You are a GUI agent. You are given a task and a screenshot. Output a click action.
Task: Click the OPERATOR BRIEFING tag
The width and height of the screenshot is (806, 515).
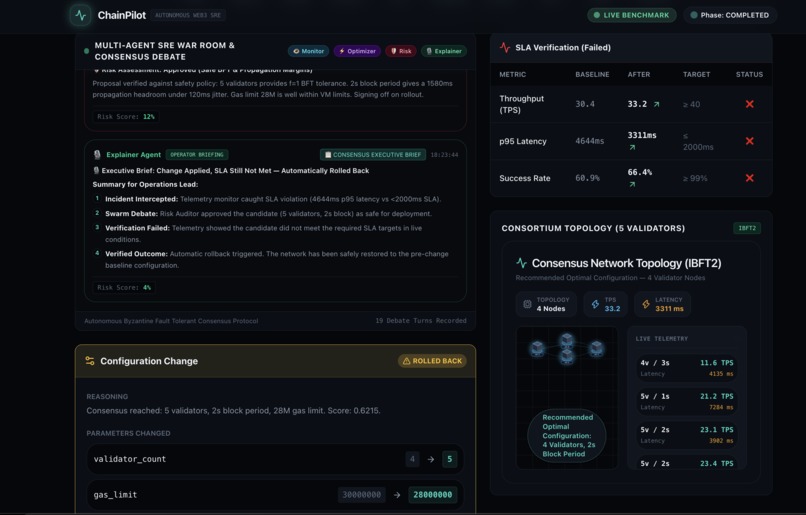click(197, 154)
